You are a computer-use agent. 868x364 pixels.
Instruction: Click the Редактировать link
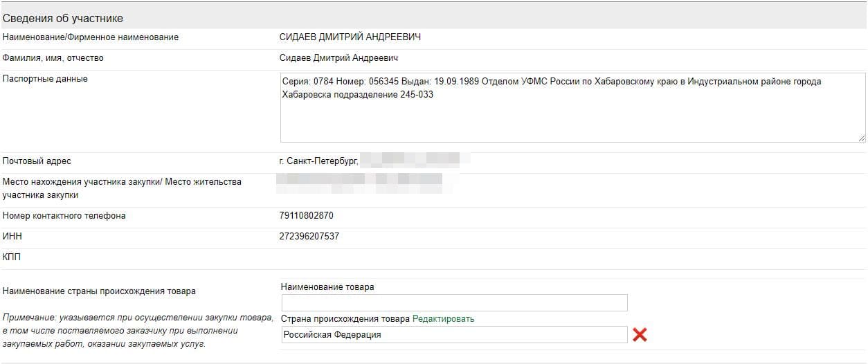click(443, 319)
